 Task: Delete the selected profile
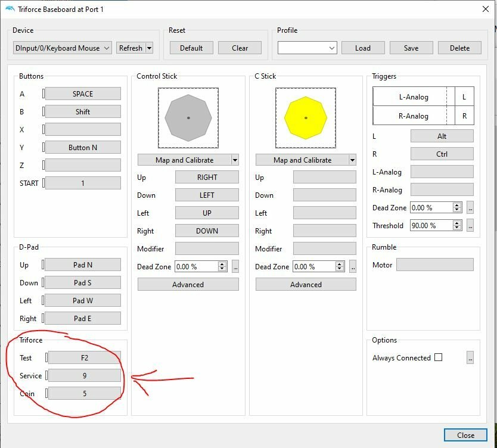459,48
